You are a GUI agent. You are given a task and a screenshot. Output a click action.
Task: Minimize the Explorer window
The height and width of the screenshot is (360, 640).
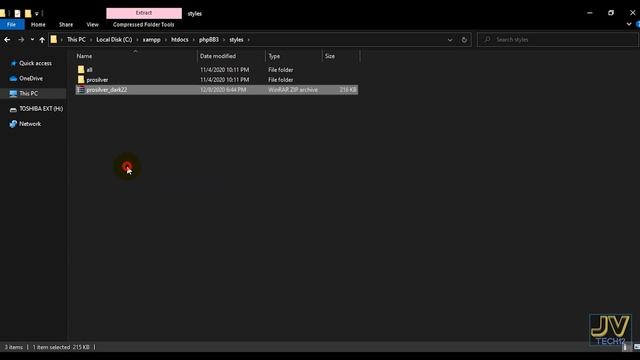(x=589, y=13)
